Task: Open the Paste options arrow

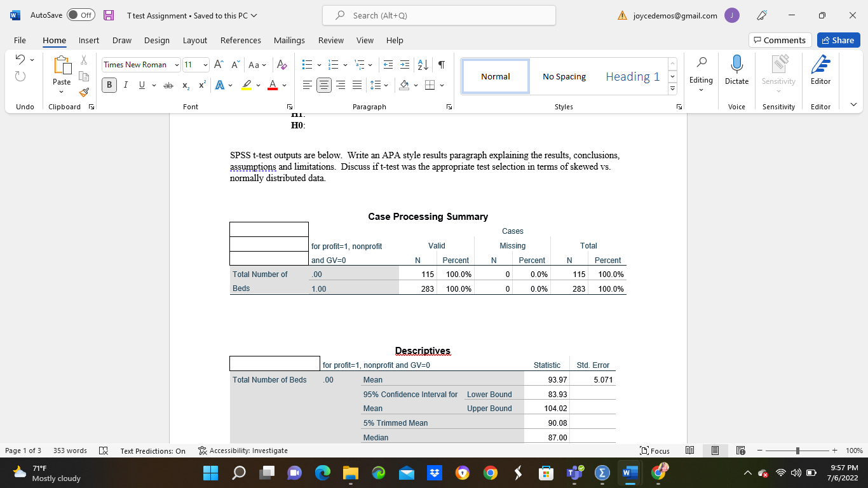Action: 62,92
